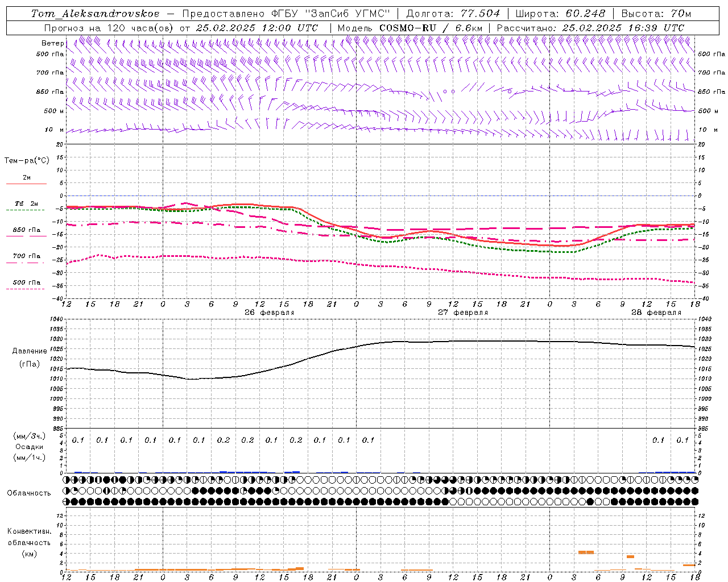This screenshot has width=728, height=582.
Task: Click the 500 гПа temperature legend entry
Action: 27,282
